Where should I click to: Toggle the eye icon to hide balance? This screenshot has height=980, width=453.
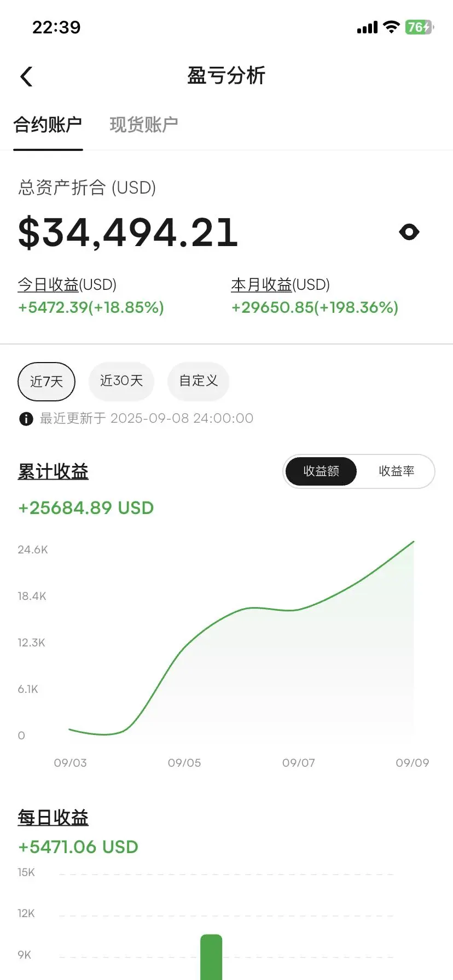409,232
